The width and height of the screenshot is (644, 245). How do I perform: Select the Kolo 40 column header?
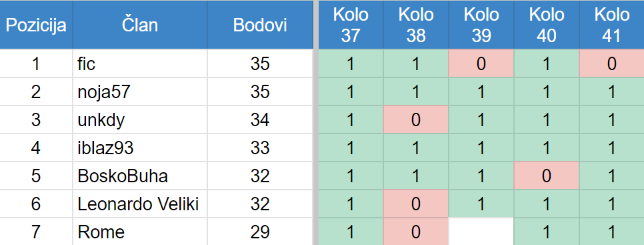coord(546,25)
